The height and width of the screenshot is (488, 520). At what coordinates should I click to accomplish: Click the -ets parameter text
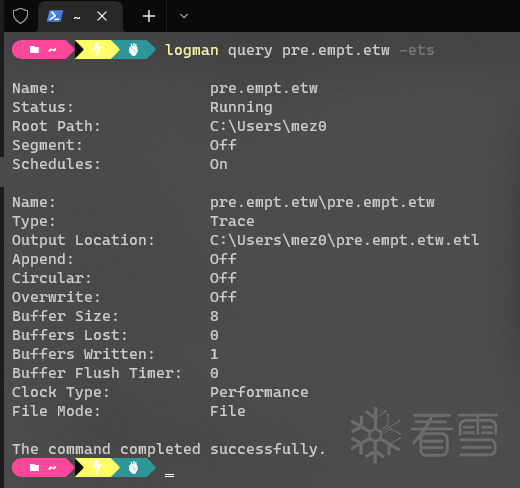pos(417,51)
